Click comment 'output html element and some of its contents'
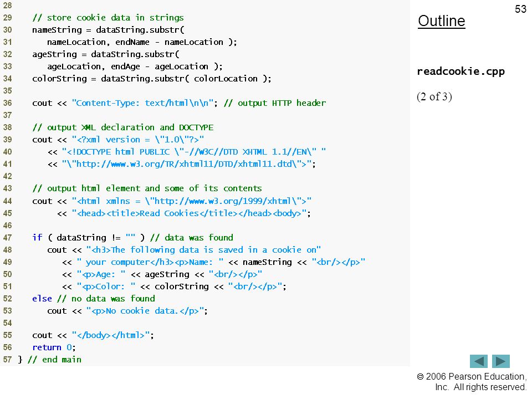The height and width of the screenshot is (399, 532). (x=147, y=188)
